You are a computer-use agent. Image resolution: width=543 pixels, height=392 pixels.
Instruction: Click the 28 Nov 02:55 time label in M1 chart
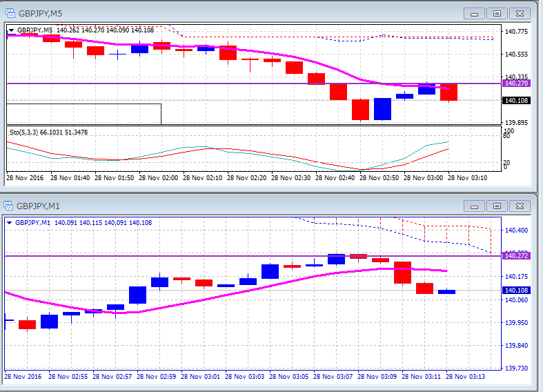coord(68,376)
